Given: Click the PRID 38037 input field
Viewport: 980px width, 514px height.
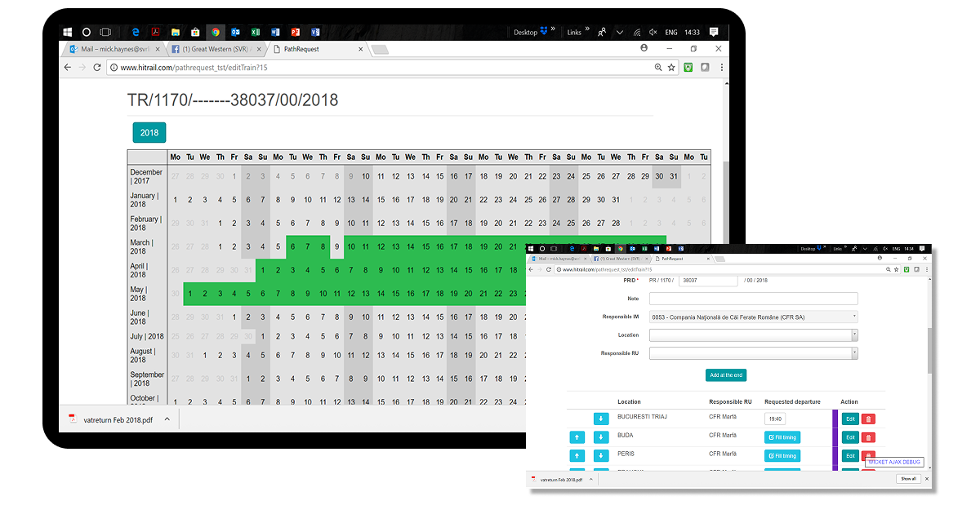Looking at the screenshot, I should click(707, 280).
